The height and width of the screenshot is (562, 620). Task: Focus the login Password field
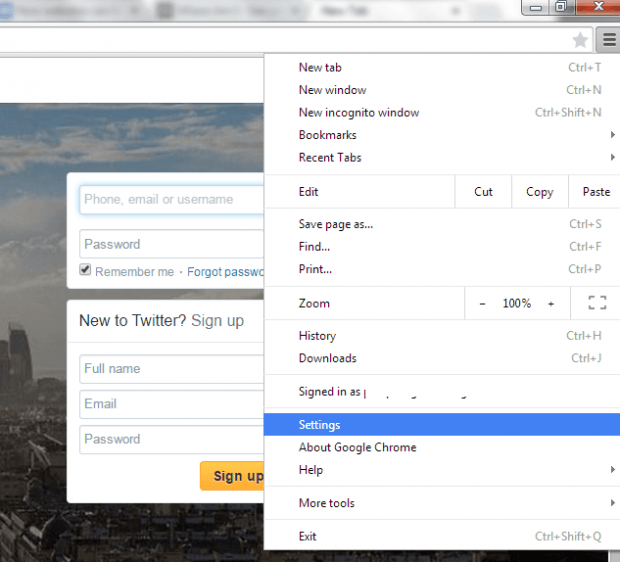[x=172, y=244]
